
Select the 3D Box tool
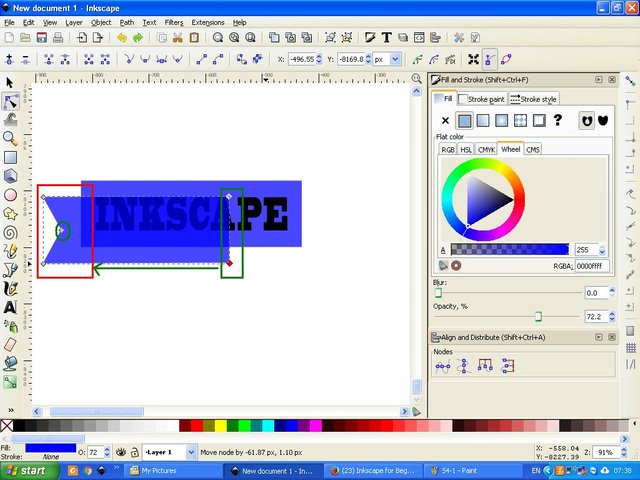10,176
